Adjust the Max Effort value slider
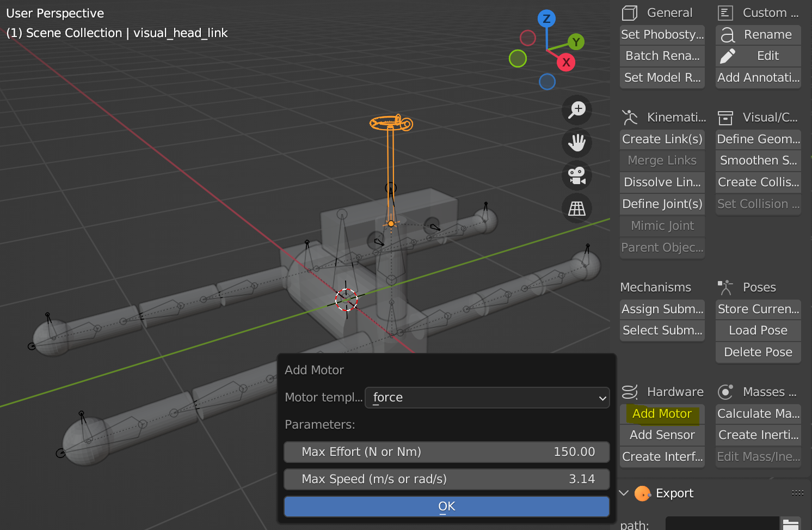 (x=446, y=452)
